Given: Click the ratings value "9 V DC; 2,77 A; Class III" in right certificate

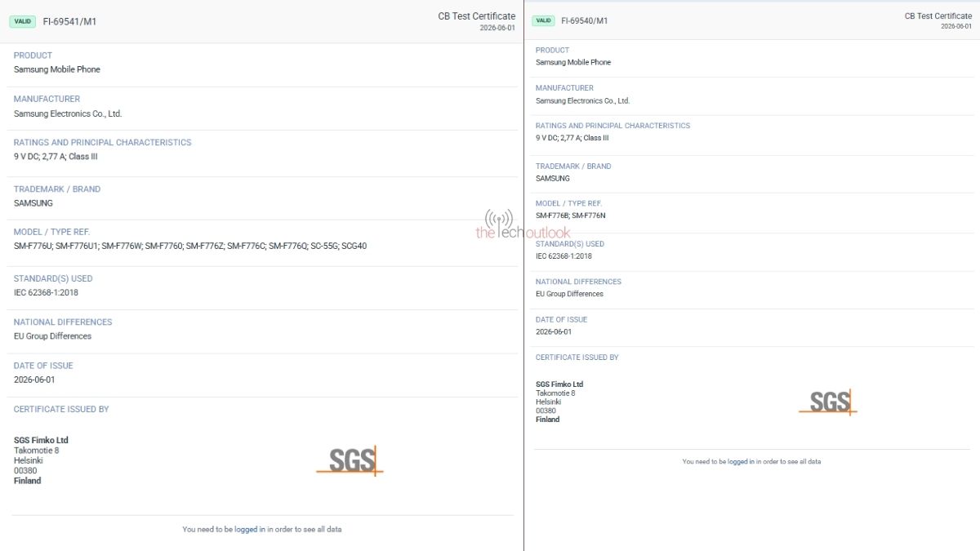Looking at the screenshot, I should click(572, 139).
